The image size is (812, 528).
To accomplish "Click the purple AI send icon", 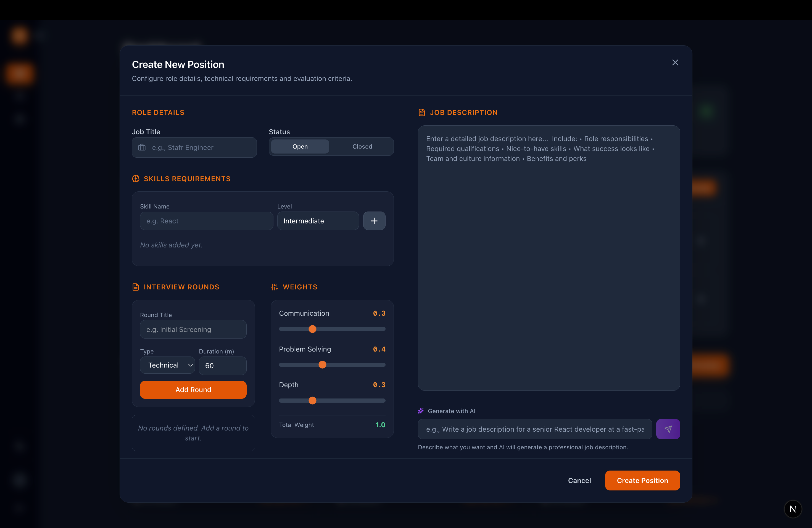I will pyautogui.click(x=668, y=429).
